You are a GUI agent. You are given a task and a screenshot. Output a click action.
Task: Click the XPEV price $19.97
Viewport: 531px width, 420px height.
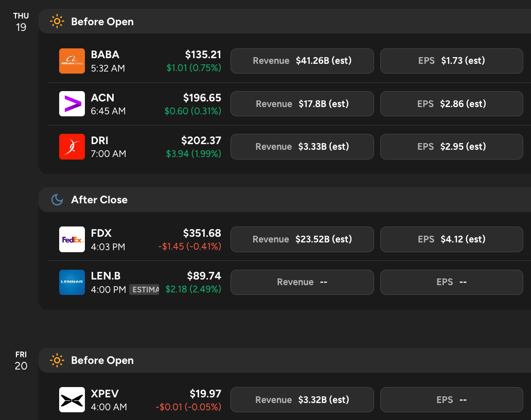pos(205,394)
